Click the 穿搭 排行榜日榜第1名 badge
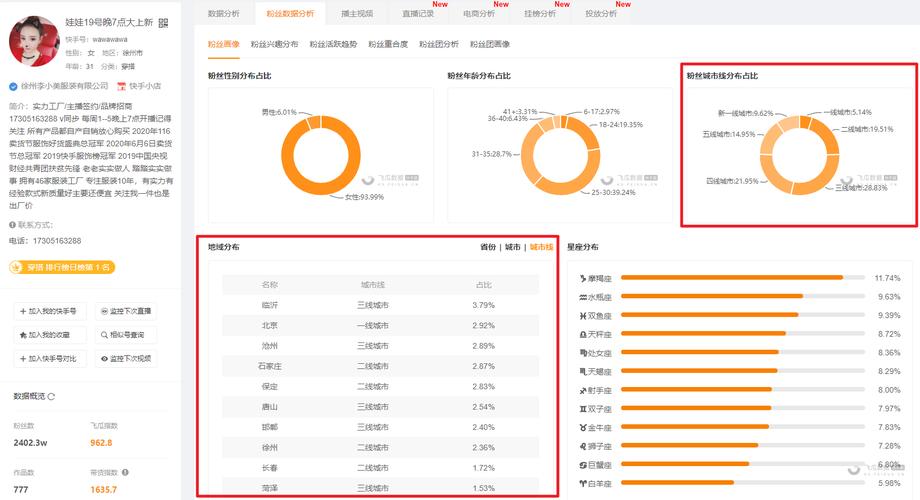This screenshot has height=500, width=920. click(61, 267)
